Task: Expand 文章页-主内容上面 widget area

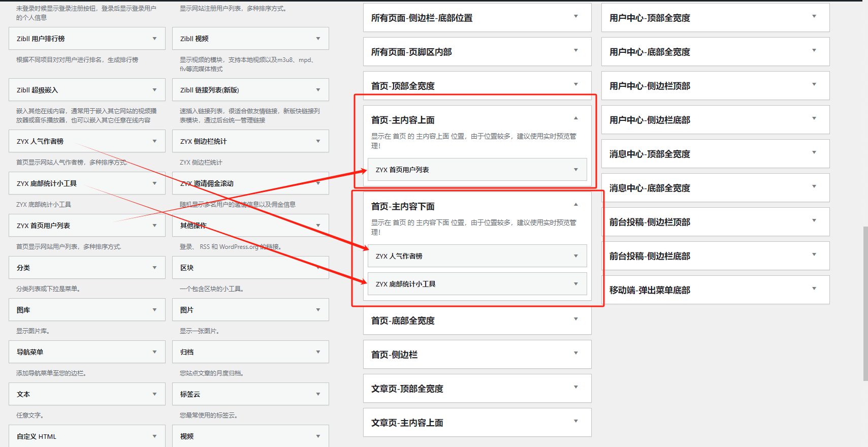Action: [x=575, y=422]
